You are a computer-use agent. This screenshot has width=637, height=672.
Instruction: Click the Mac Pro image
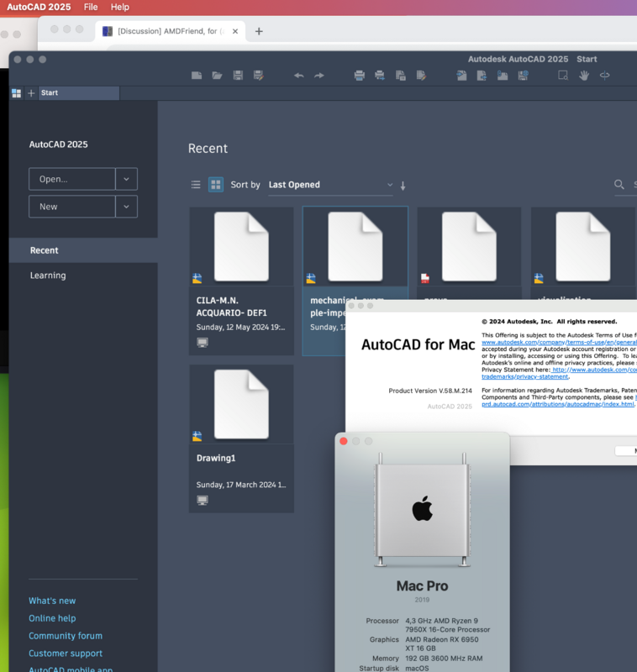pyautogui.click(x=422, y=510)
